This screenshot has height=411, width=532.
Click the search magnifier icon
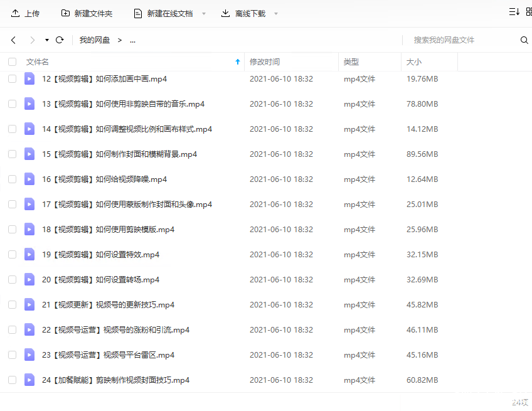point(524,40)
